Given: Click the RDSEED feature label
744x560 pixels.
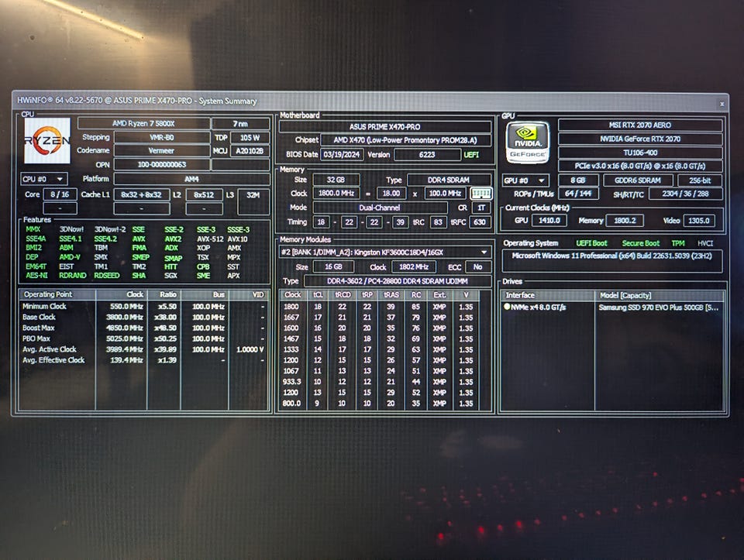Looking at the screenshot, I should coord(107,276).
